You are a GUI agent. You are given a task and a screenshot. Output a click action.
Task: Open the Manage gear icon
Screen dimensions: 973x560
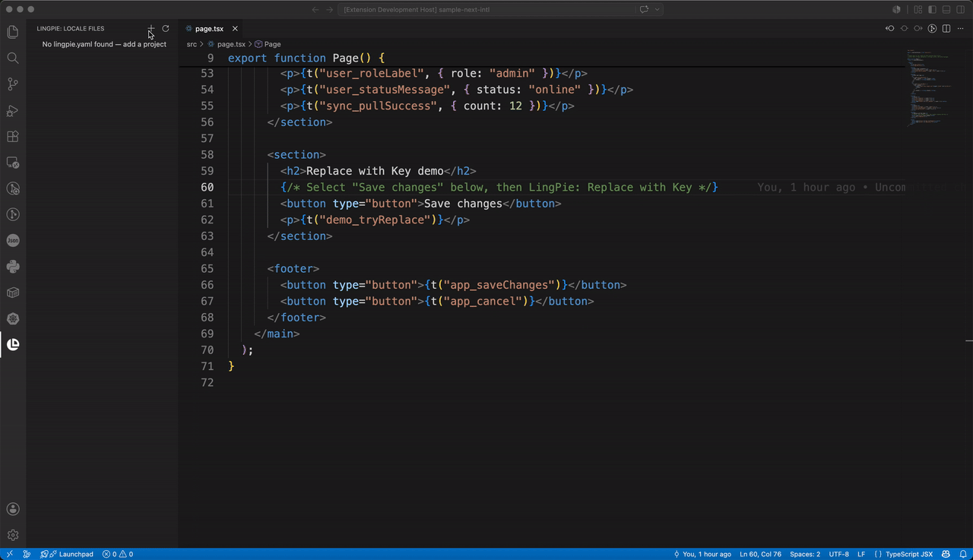click(x=12, y=535)
